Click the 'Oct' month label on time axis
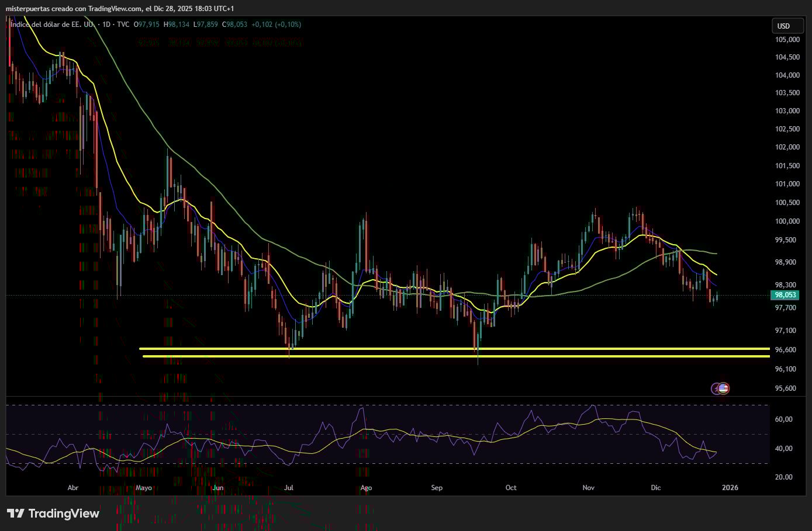The width and height of the screenshot is (812, 531). click(x=511, y=488)
